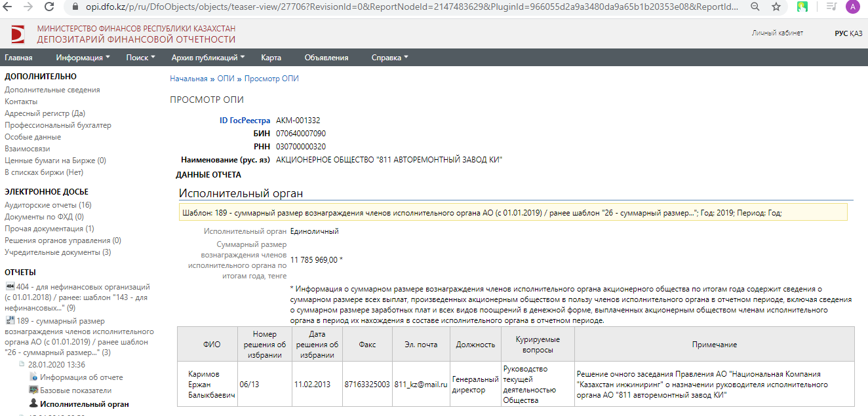Open Аудиторские отчеты (16) in sidebar
Image resolution: width=868 pixels, height=416 pixels.
[48, 205]
